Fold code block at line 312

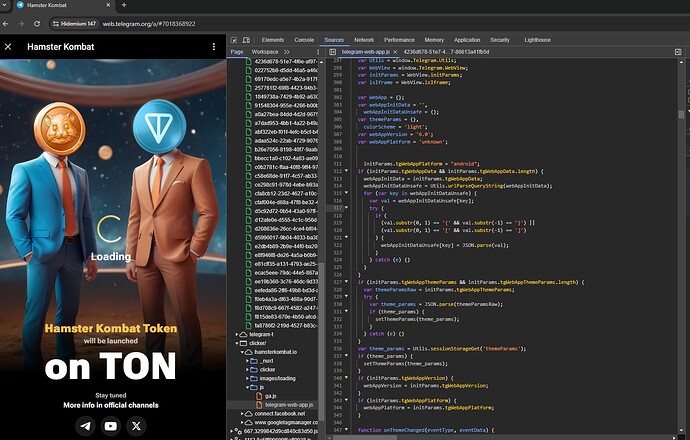(x=346, y=171)
